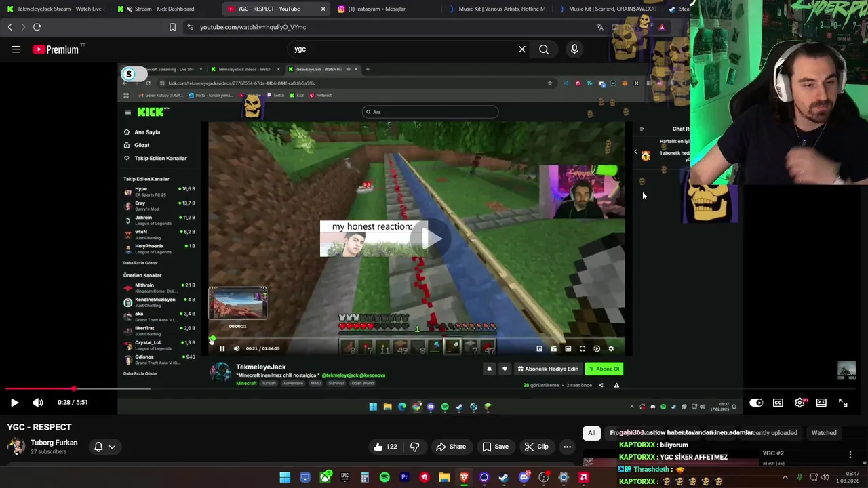The height and width of the screenshot is (488, 868).
Task: Exit fullscreen with the corner arrows button
Action: coord(843,403)
